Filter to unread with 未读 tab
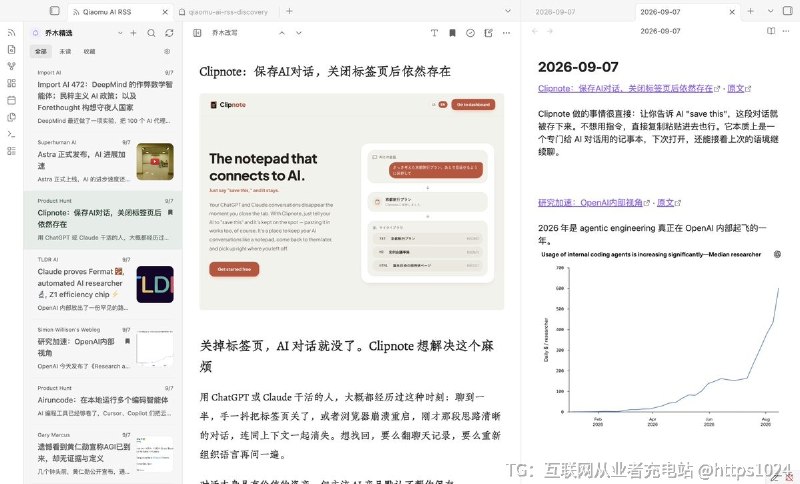Screen dimensions: 800x484 65,52
